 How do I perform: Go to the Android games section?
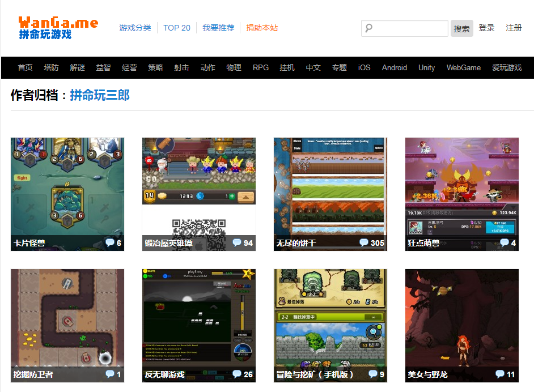click(394, 67)
